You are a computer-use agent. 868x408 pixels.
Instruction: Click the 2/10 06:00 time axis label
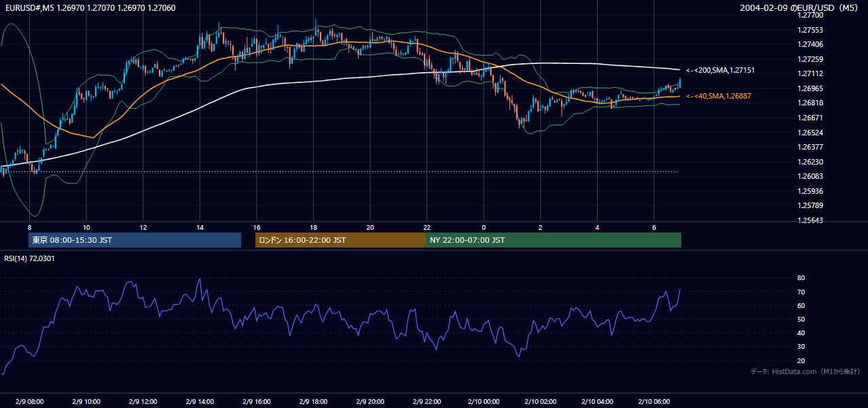coord(653,401)
